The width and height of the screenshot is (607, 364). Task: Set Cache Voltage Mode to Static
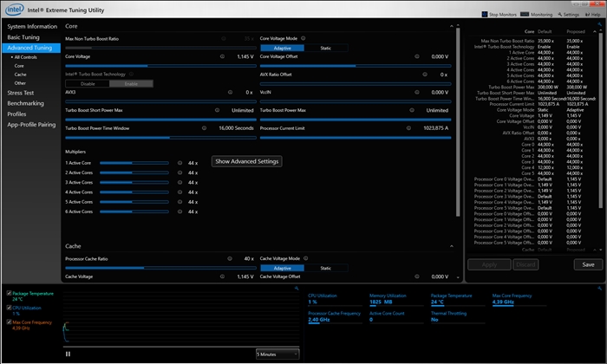tap(325, 268)
